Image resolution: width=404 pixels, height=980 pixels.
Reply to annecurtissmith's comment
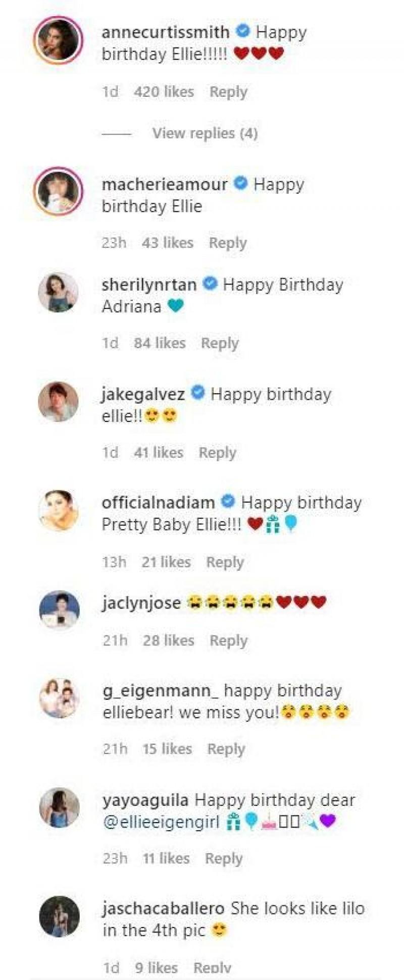point(228,92)
